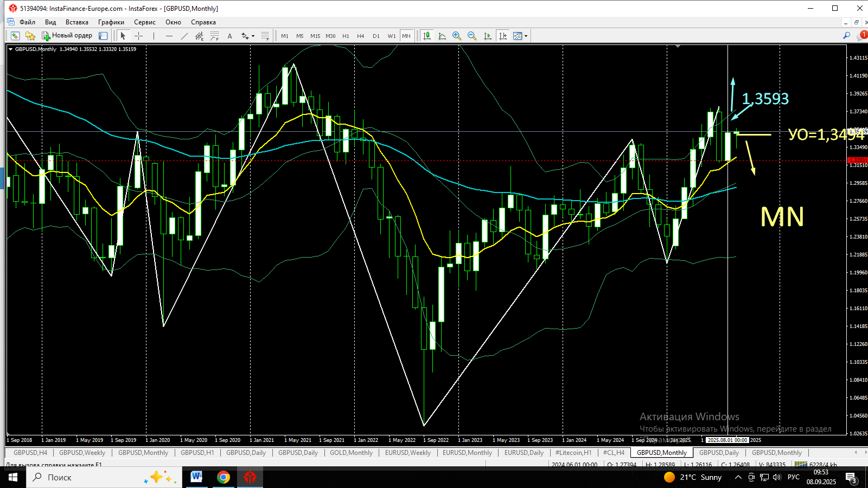The image size is (868, 488).
Task: Select the vertical line drawing tool
Action: tap(154, 36)
